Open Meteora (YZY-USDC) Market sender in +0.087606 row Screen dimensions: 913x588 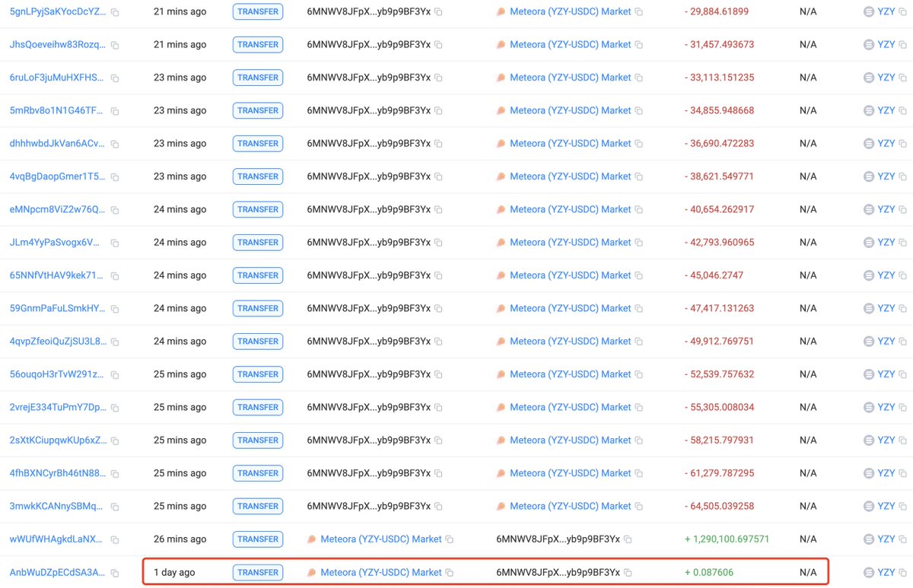click(381, 572)
